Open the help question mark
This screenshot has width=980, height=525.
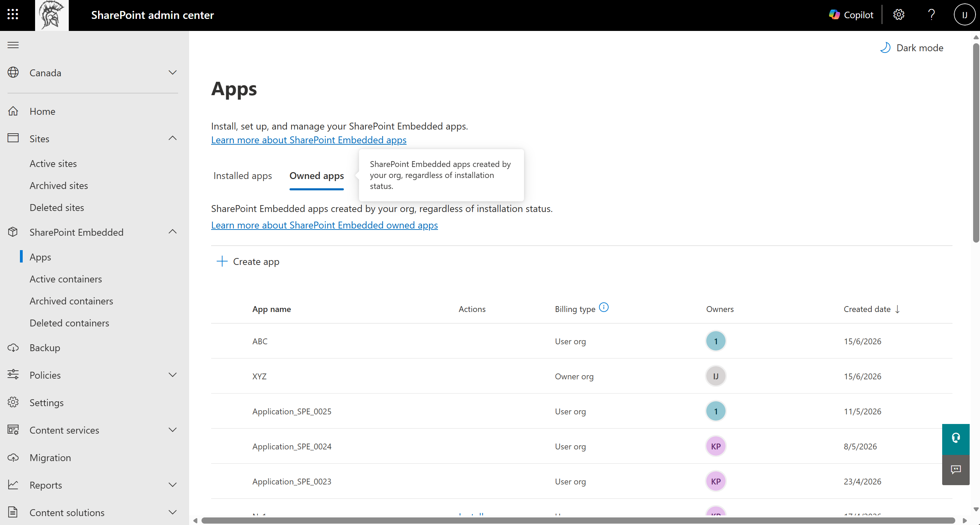pos(931,15)
